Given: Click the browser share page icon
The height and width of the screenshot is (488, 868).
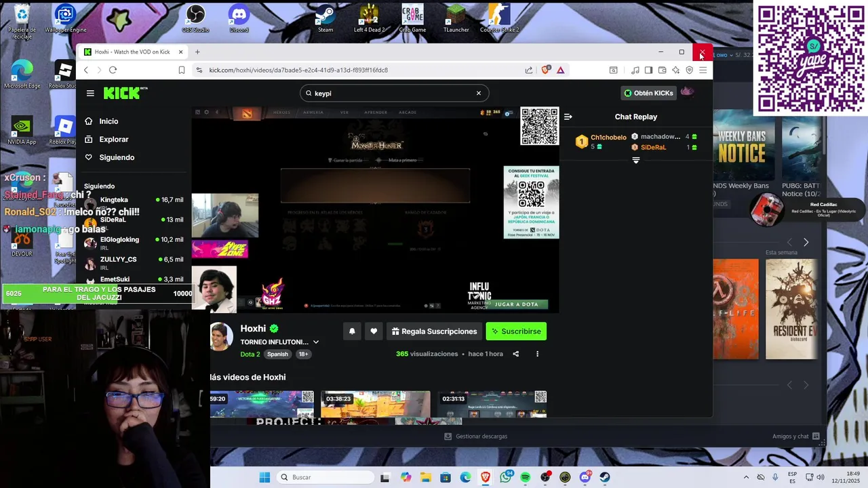Looking at the screenshot, I should (x=529, y=70).
